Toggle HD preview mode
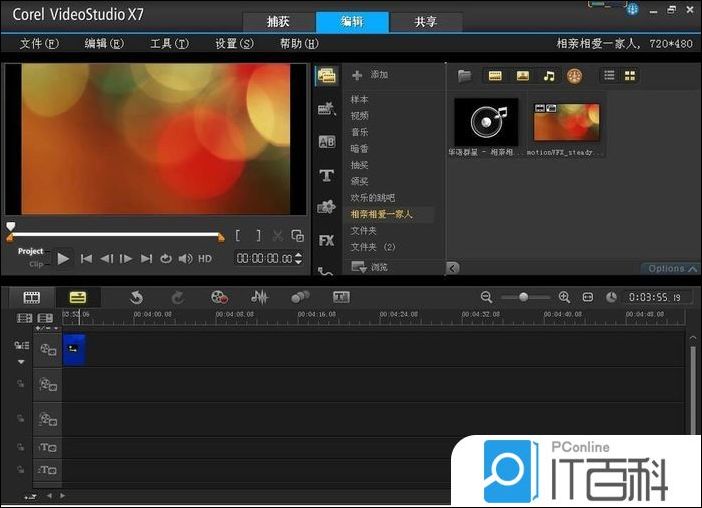702x508 pixels. (x=205, y=258)
